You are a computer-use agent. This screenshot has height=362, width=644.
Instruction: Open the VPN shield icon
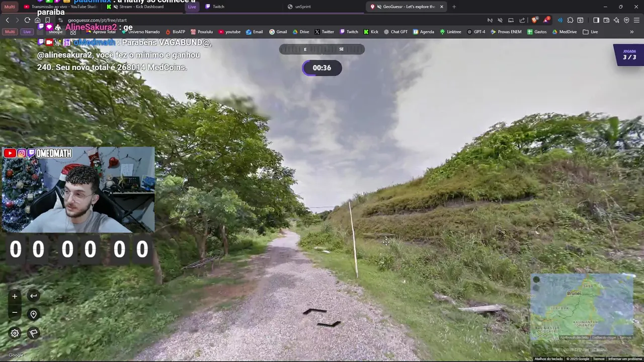pyautogui.click(x=626, y=20)
